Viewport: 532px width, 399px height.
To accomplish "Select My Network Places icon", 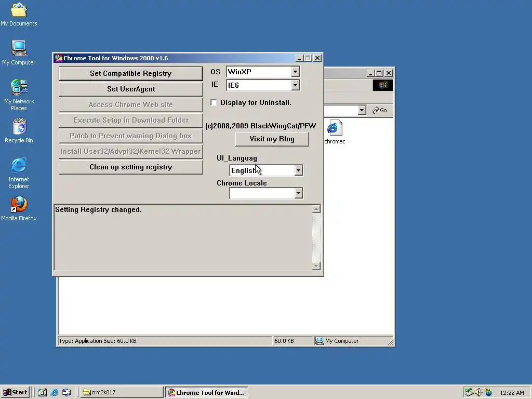I will point(19,95).
